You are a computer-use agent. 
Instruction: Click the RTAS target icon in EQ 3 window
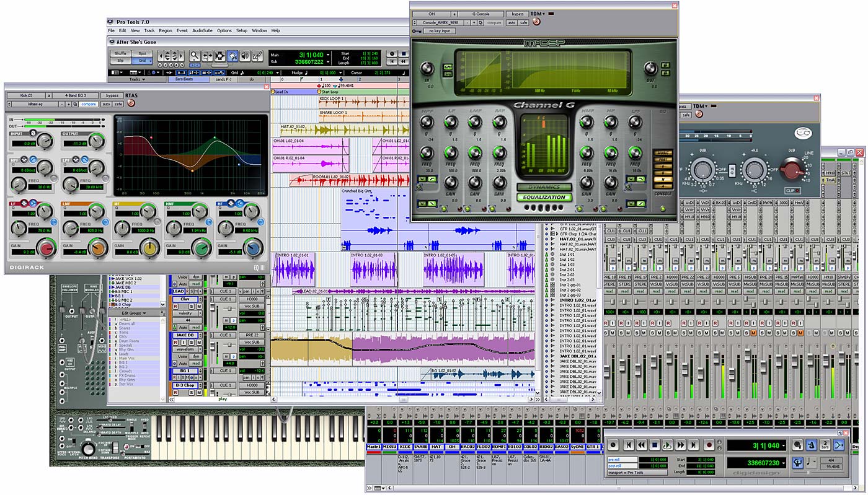[131, 103]
